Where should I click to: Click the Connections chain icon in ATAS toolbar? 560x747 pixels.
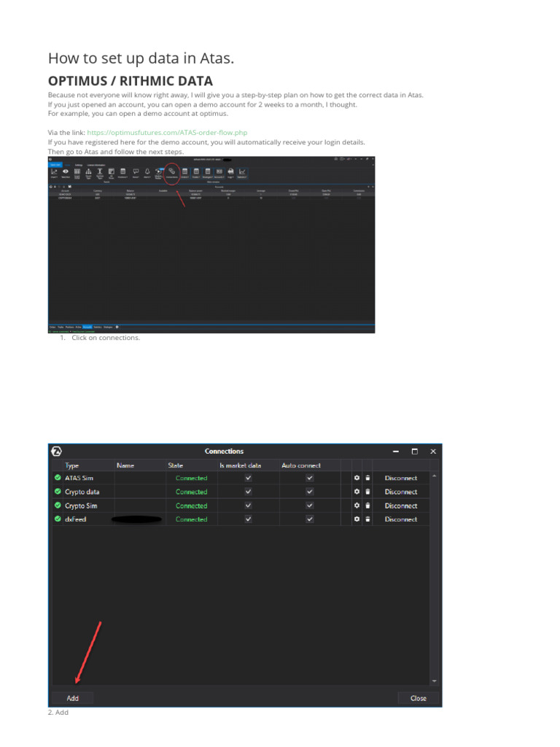pyautogui.click(x=172, y=171)
